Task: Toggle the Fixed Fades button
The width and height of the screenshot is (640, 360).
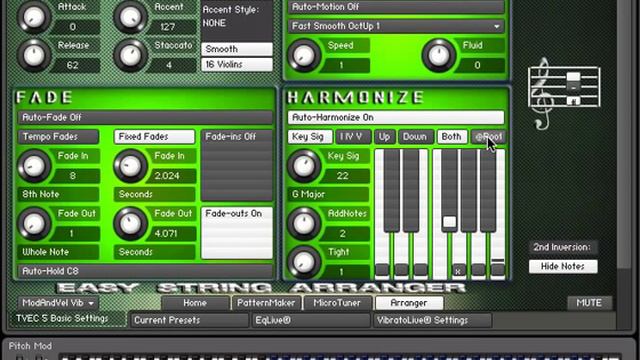Action: [154, 137]
